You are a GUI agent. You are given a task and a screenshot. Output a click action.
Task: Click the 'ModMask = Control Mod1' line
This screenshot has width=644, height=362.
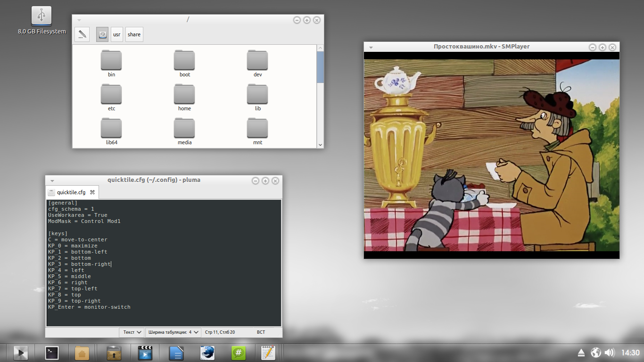(x=84, y=221)
